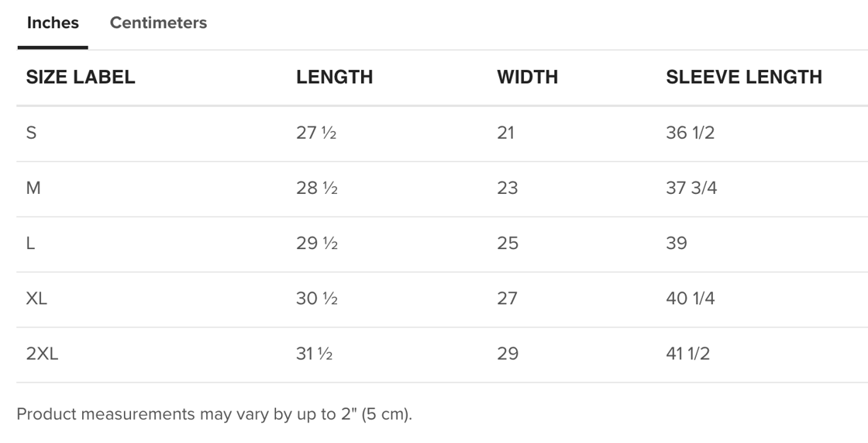Click the product measurements disclaimer text

click(214, 414)
